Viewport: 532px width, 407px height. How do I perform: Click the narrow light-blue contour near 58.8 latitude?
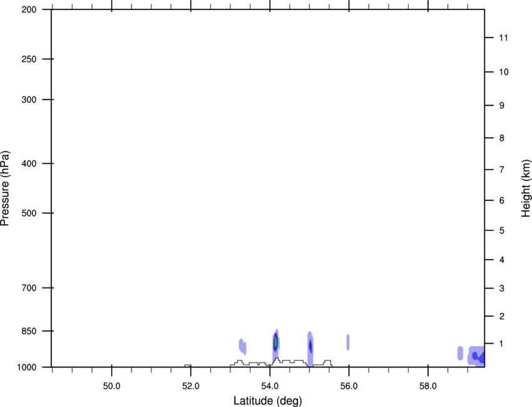click(x=460, y=353)
